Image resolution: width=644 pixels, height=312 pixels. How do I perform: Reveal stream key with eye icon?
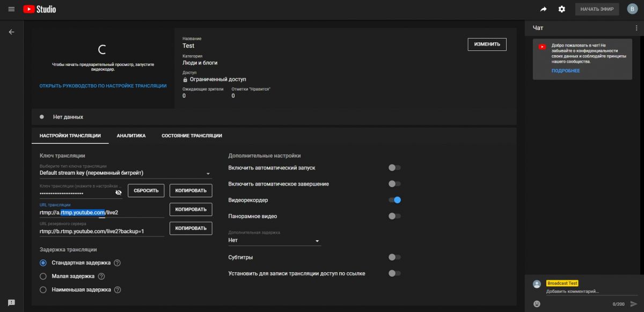click(x=119, y=192)
